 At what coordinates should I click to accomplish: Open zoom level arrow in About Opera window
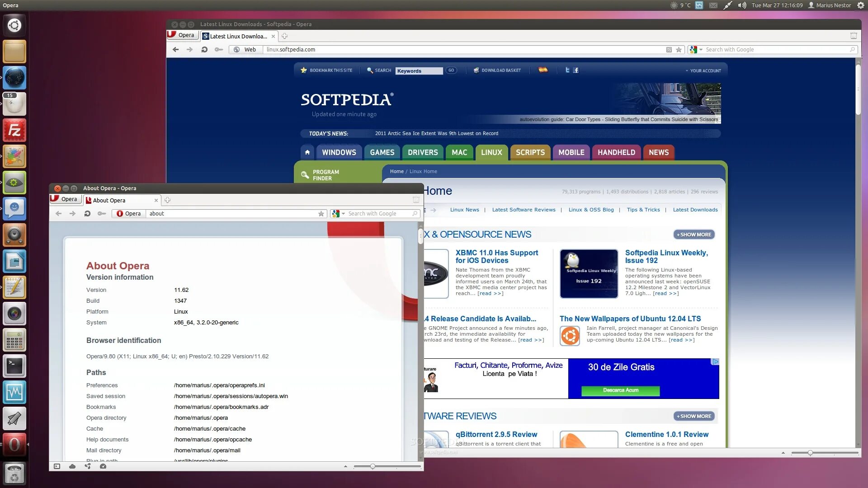pos(345,466)
